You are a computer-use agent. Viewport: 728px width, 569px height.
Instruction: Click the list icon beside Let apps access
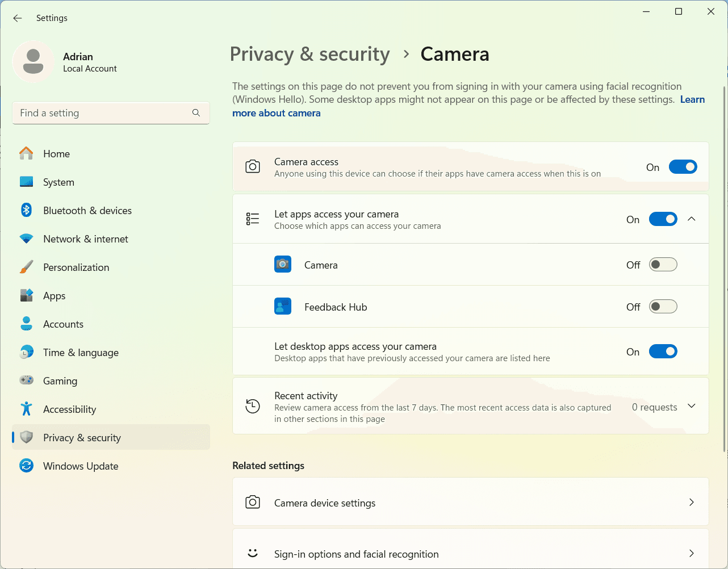click(253, 219)
